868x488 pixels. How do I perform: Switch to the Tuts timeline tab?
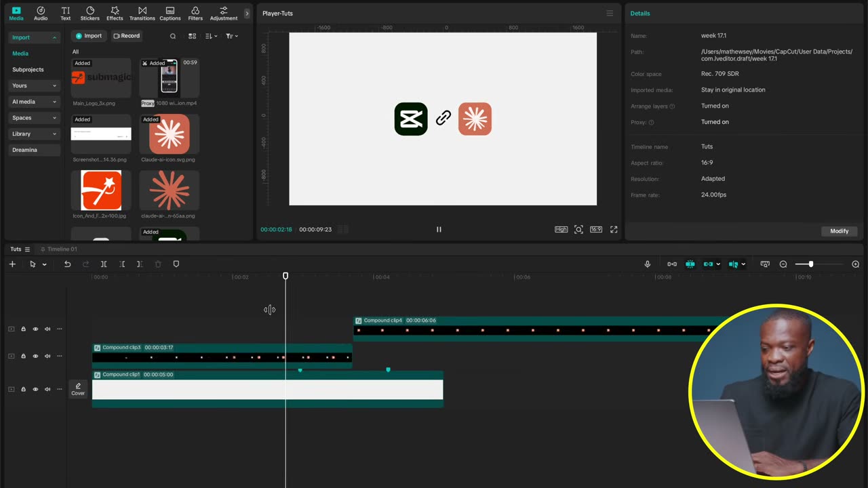click(x=16, y=249)
